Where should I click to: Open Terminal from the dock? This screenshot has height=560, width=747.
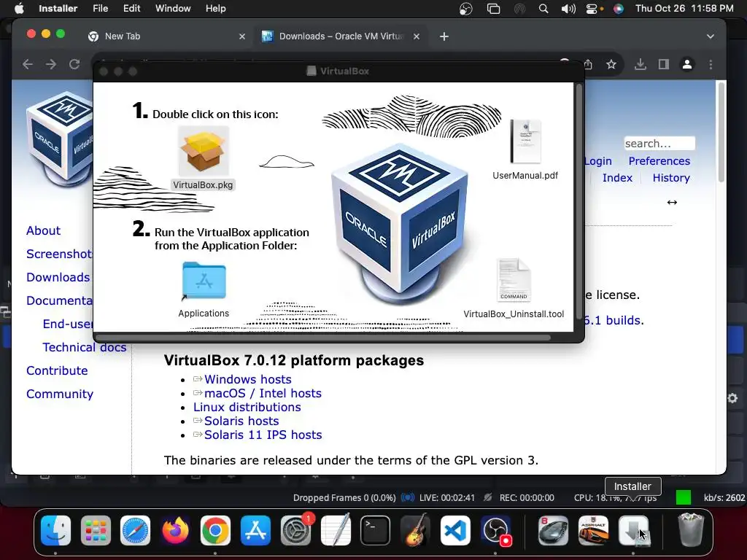376,531
